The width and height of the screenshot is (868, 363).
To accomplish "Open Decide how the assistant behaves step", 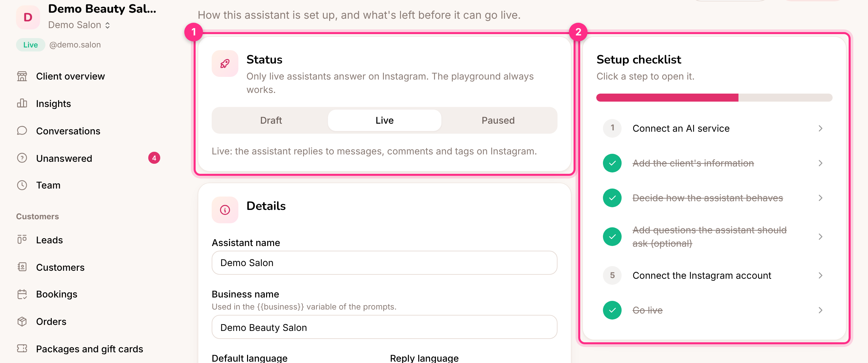I will pos(714,198).
